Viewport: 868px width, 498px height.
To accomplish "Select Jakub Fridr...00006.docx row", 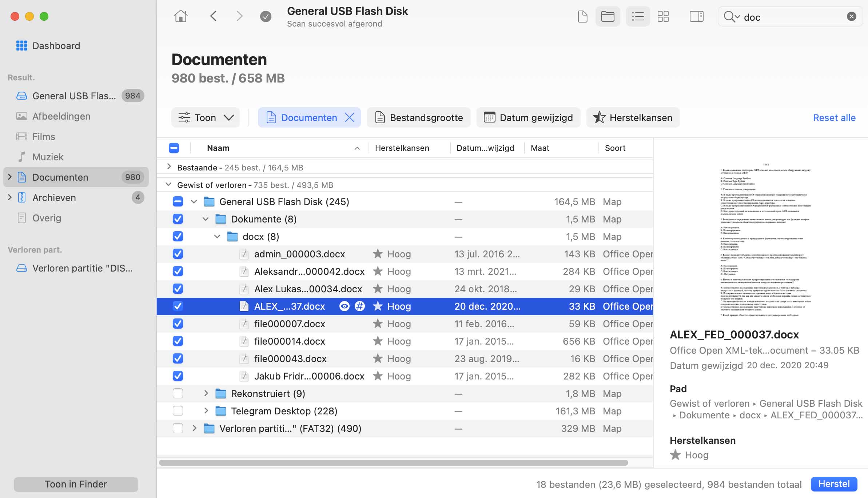I will 405,376.
